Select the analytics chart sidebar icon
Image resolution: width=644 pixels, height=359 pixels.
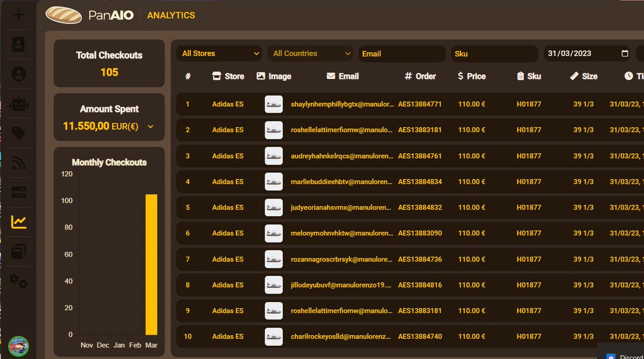pos(19,222)
